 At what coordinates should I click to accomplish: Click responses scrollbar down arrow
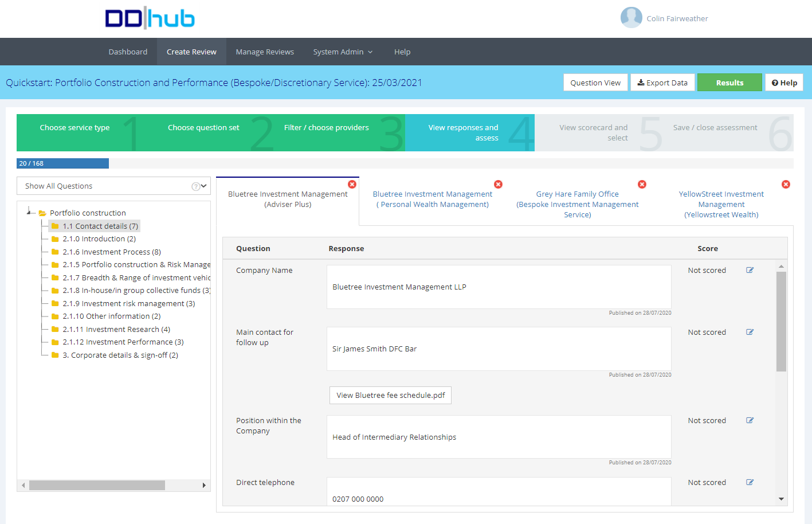click(781, 499)
